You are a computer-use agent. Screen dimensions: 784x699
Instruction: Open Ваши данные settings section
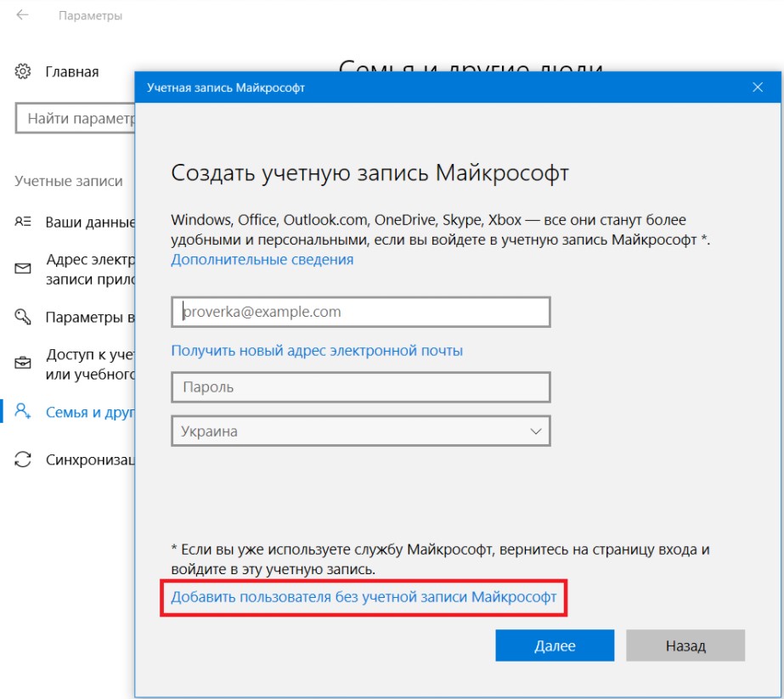90,222
